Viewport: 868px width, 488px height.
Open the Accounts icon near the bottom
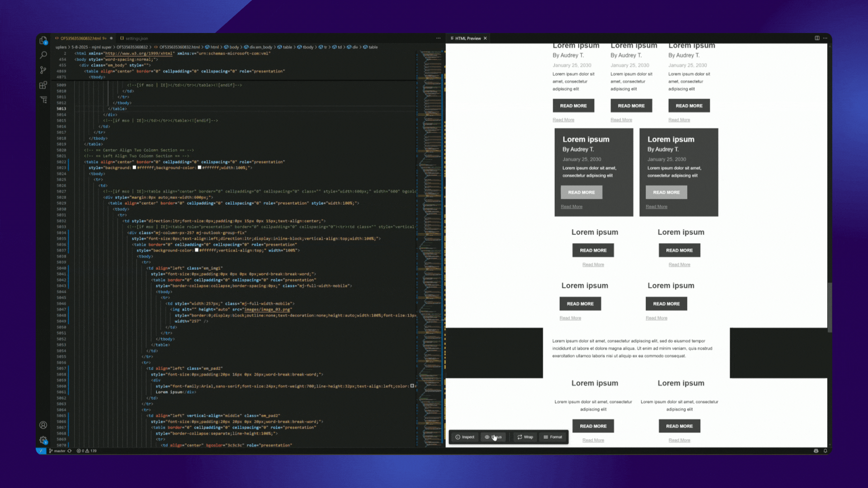coord(43,425)
